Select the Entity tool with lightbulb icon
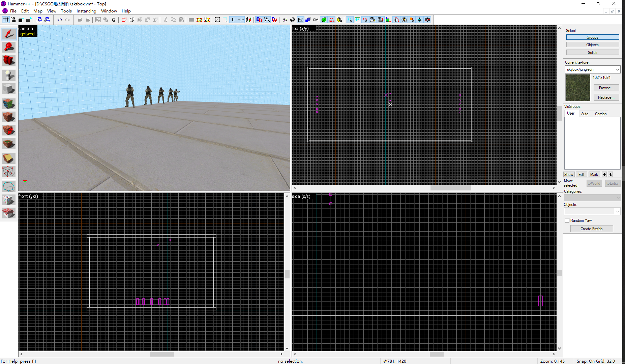The height and width of the screenshot is (364, 625). (9, 75)
